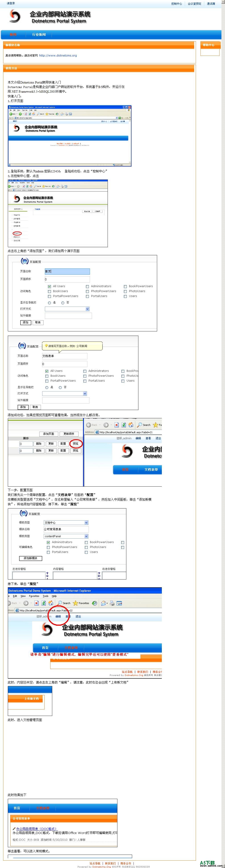Open 站点导航 in the page footer
225x868 pixels.
pos(95,863)
